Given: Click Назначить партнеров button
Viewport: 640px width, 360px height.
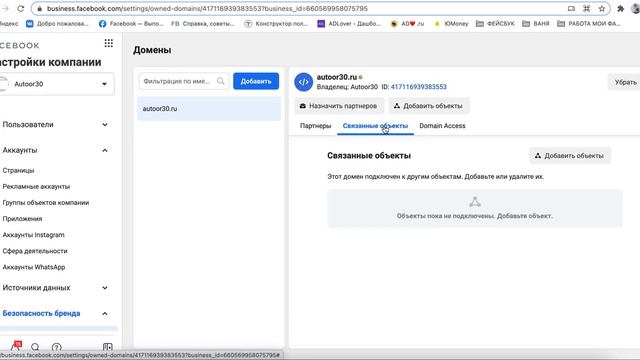Looking at the screenshot, I should point(339,106).
